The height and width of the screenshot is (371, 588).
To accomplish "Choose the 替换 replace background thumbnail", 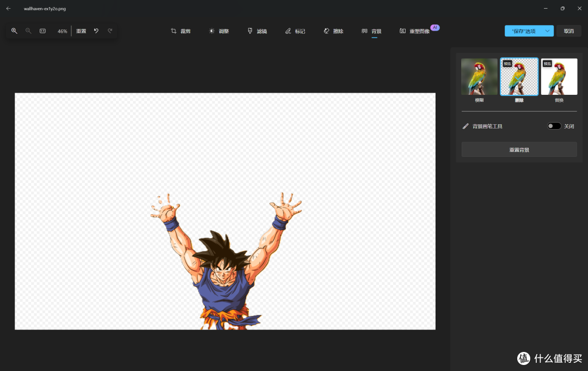I will [559, 76].
